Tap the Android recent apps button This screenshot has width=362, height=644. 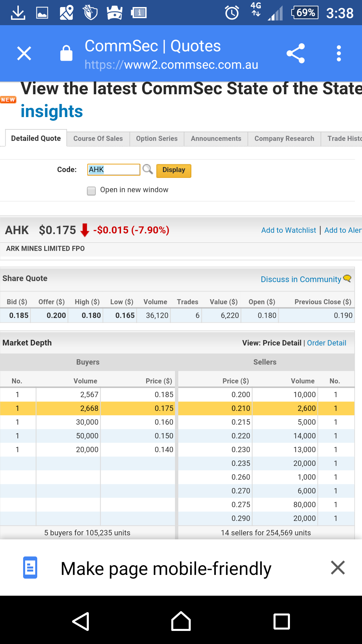click(x=282, y=622)
